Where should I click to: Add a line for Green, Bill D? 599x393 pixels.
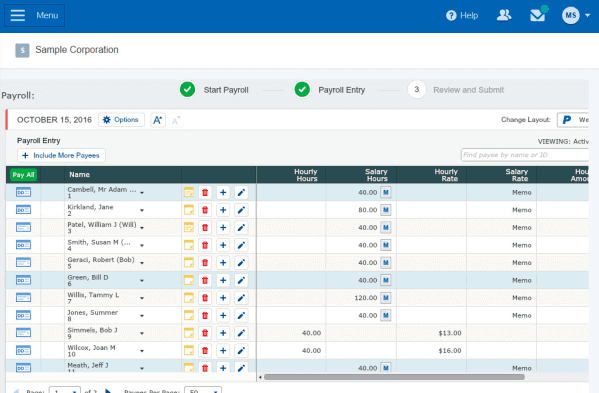[x=223, y=280]
